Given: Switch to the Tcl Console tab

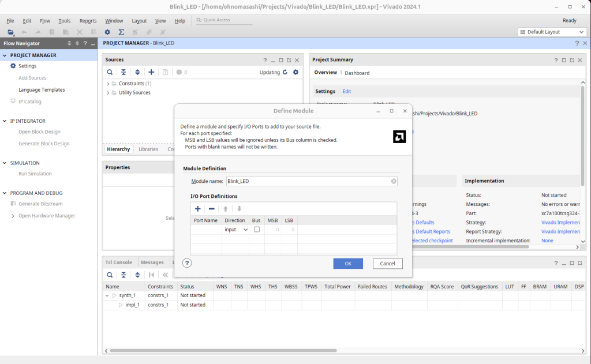Looking at the screenshot, I should tap(118, 262).
